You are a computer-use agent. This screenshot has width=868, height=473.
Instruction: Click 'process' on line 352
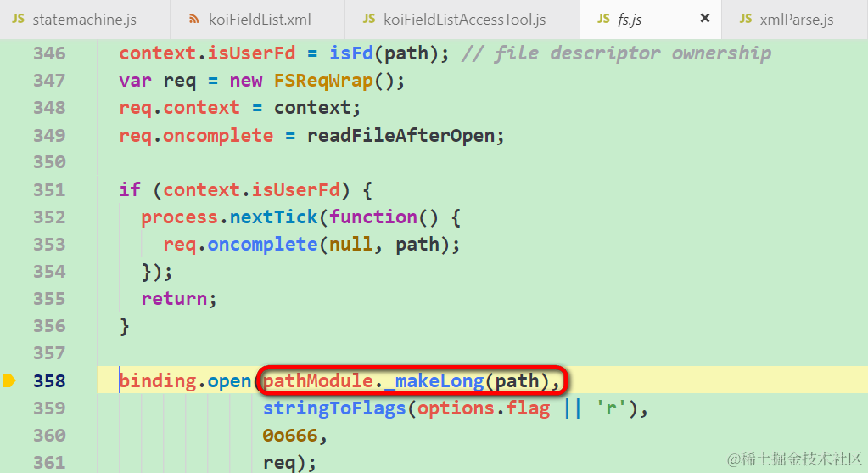(x=179, y=217)
